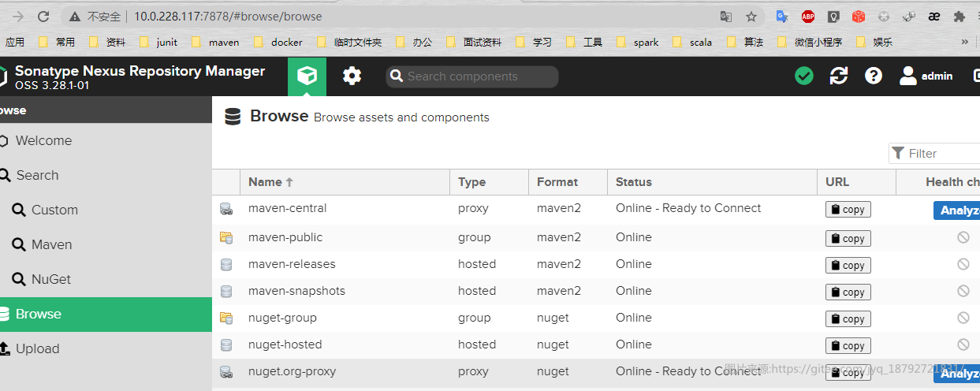Sort by the Type column header
Viewport: 980px width, 391px height.
coord(489,182)
